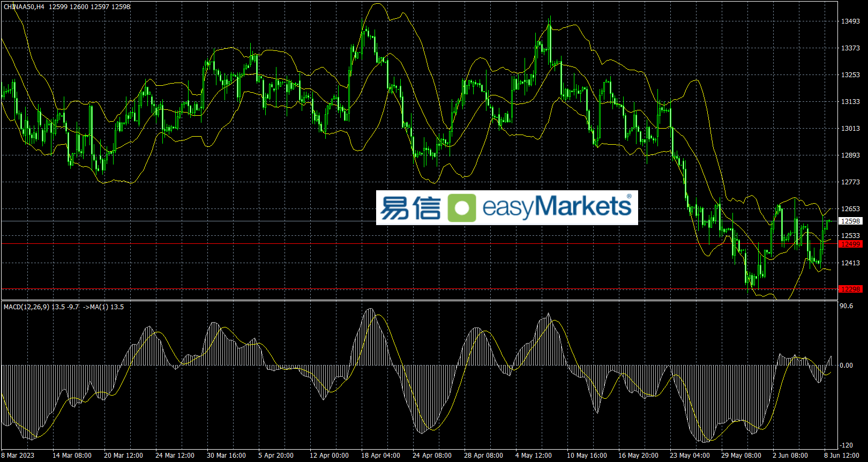The width and height of the screenshot is (868, 462).
Task: Click the current price tag 12598 on axis
Action: pos(850,221)
